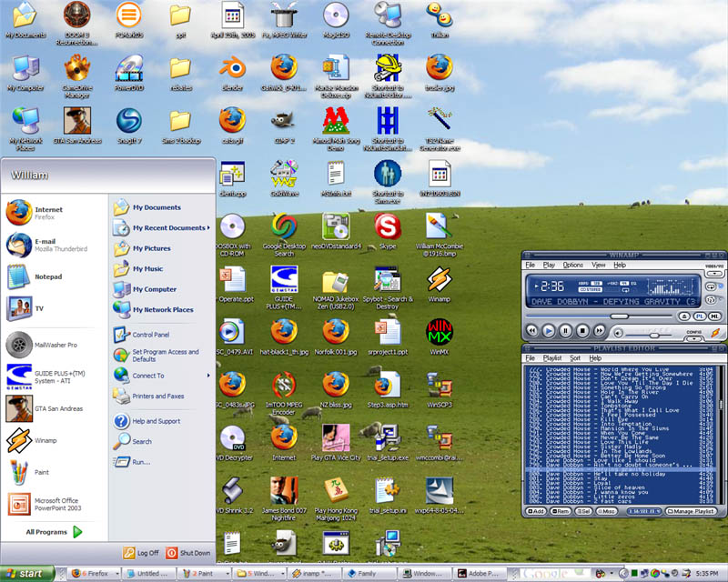Open the Paint taskbar group drop-down

click(x=227, y=574)
